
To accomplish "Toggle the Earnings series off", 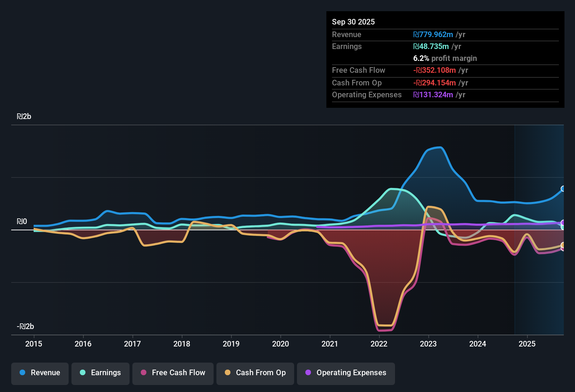I will pos(100,373).
